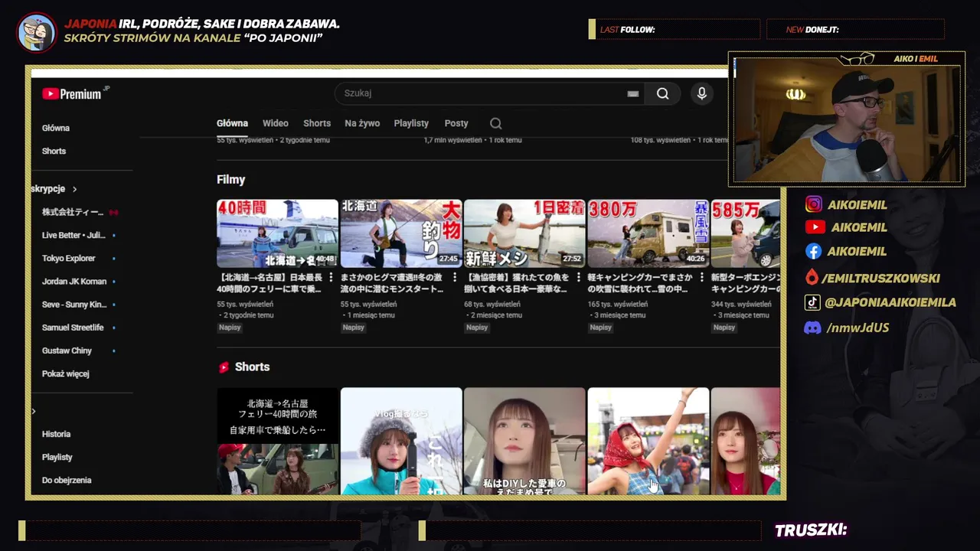
Task: Open the 私はDIYした愛車 Short thumbnail
Action: [524, 441]
